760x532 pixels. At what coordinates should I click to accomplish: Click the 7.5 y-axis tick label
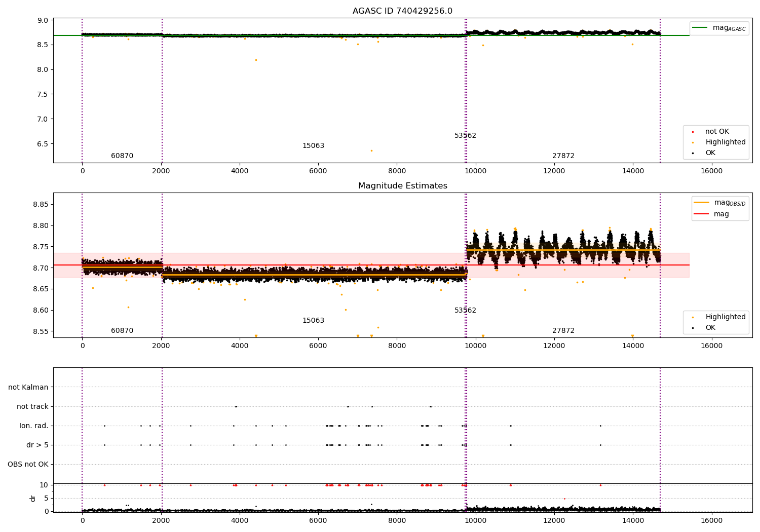[x=43, y=95]
